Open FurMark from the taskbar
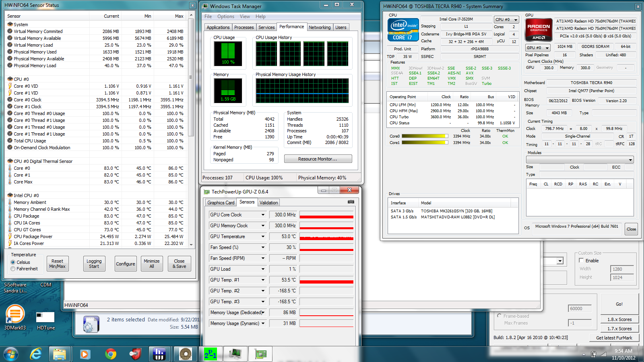 186,354
